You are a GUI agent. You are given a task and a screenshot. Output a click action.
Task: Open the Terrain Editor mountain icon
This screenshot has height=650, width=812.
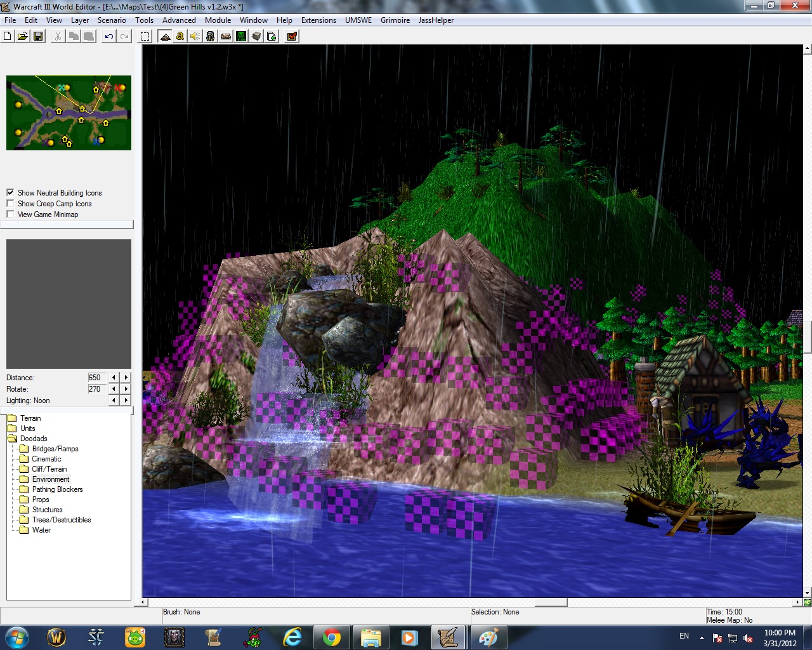point(165,36)
